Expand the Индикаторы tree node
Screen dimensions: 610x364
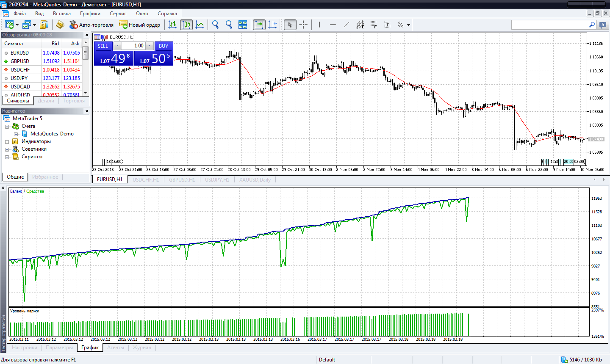point(7,142)
